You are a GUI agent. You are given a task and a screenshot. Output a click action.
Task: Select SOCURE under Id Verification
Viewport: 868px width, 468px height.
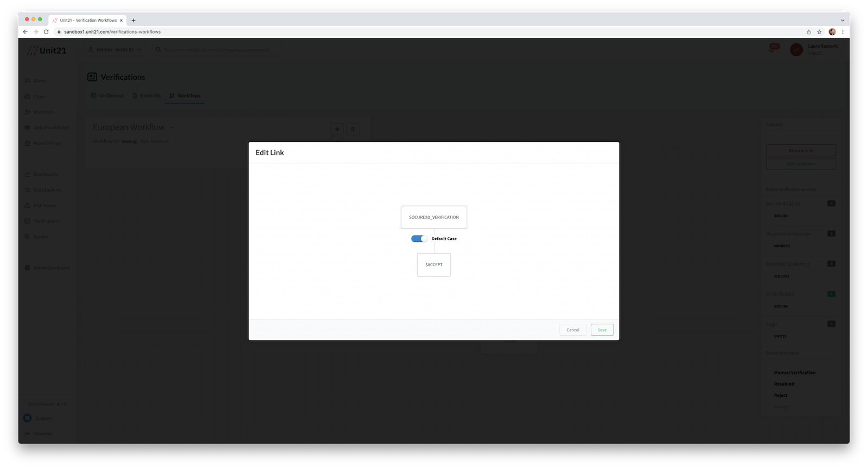(781, 306)
